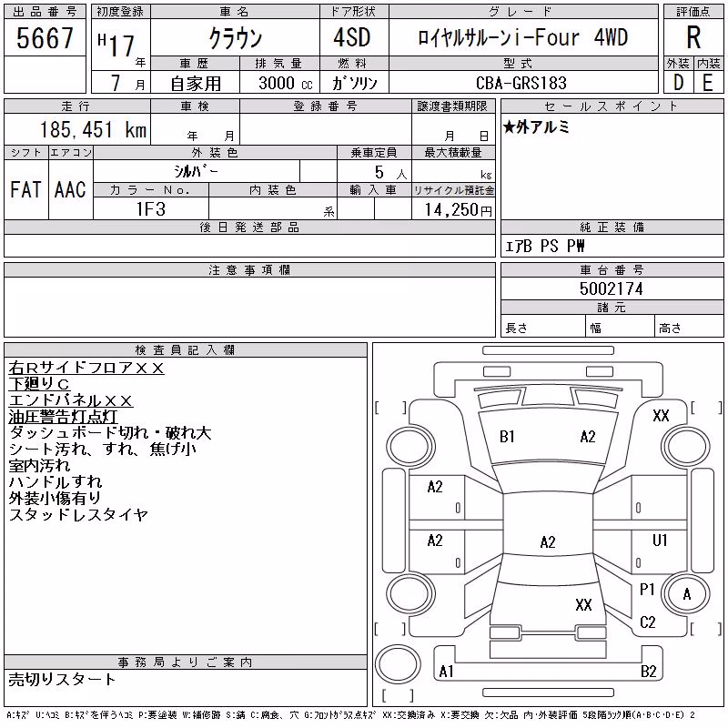The height and width of the screenshot is (728, 728).
Task: Click the wheel circle marked A
Action: (x=686, y=594)
